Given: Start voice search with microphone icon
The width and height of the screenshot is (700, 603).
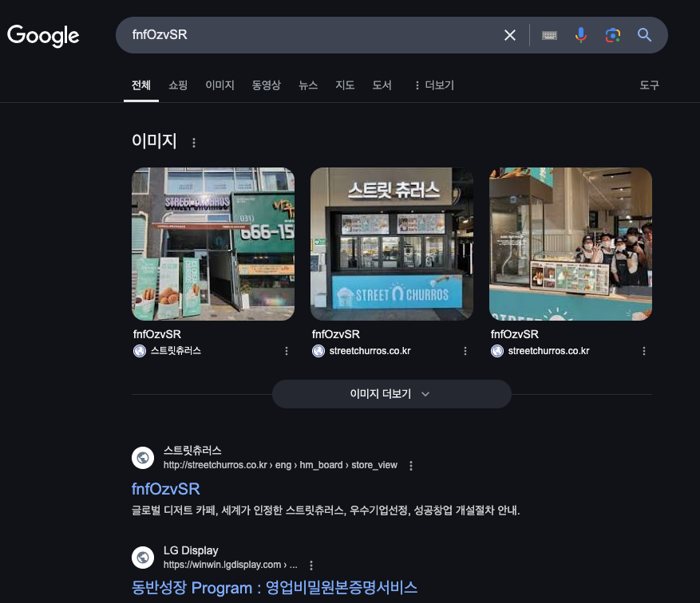Looking at the screenshot, I should (581, 35).
